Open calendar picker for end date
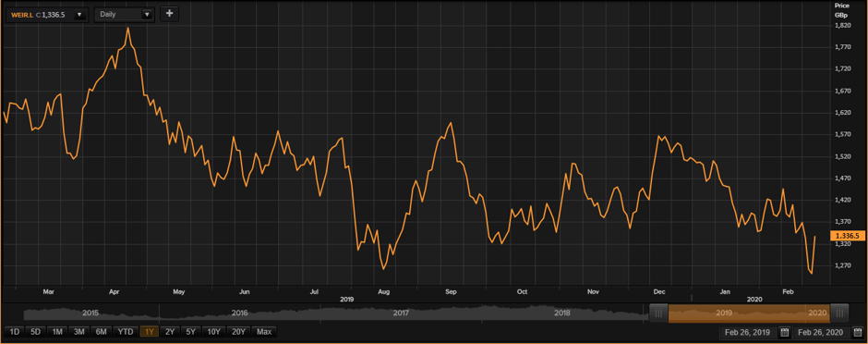Image resolution: width=868 pixels, height=344 pixels. 857,332
